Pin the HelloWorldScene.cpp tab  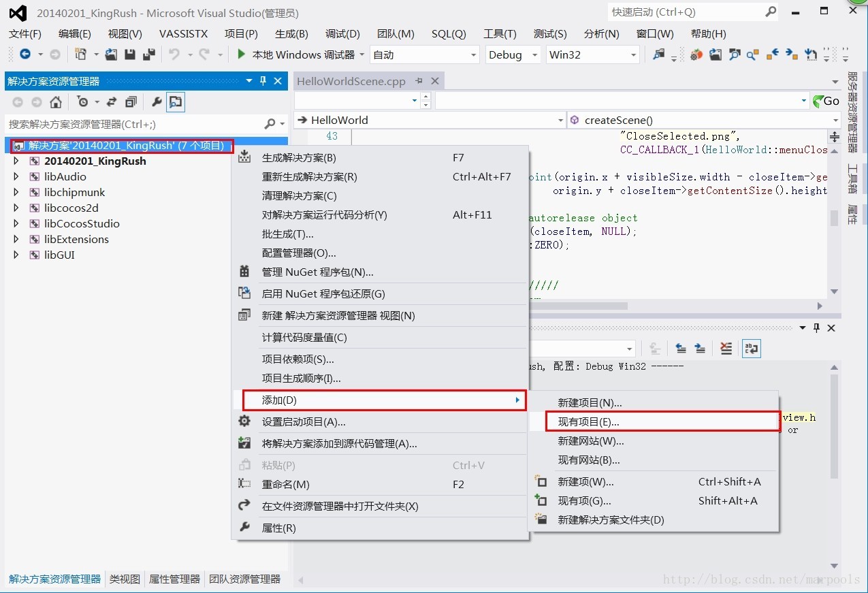pos(419,81)
